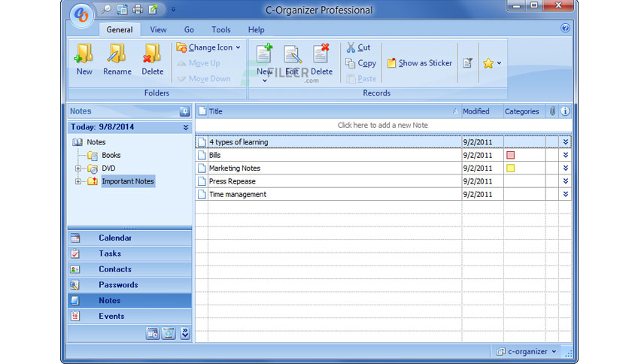The height and width of the screenshot is (364, 629).
Task: Click the pin icon in Notes panel header
Action: [184, 111]
